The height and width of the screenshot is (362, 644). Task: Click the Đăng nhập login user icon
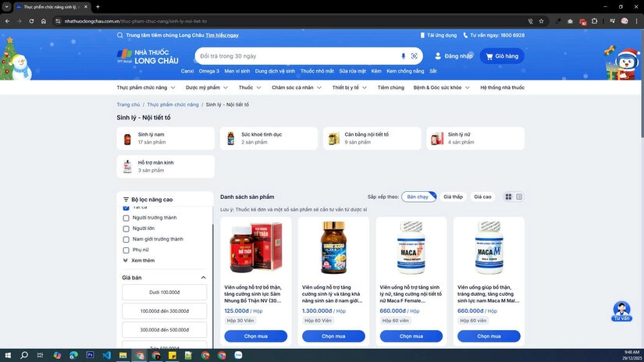click(438, 56)
